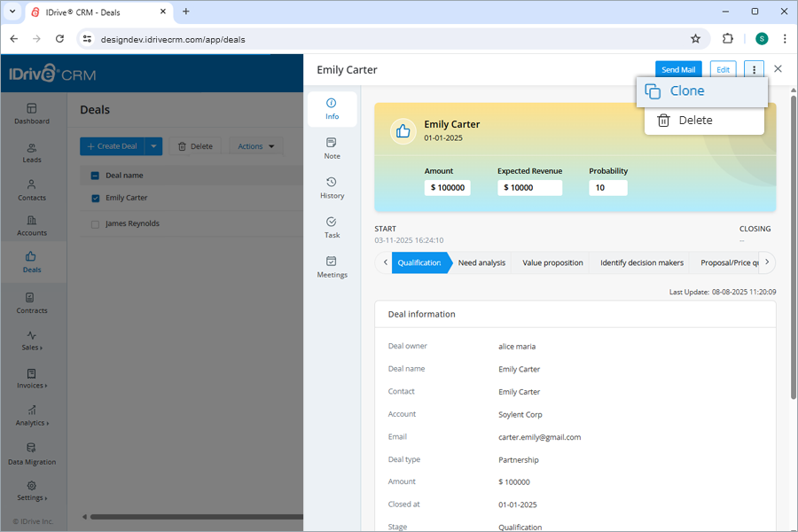Open the Actions dropdown

coord(254,145)
